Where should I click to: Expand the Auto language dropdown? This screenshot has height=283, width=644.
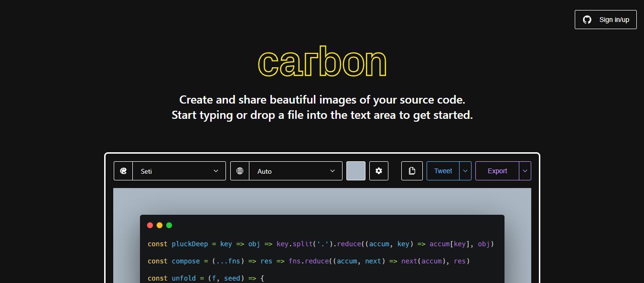click(x=296, y=171)
